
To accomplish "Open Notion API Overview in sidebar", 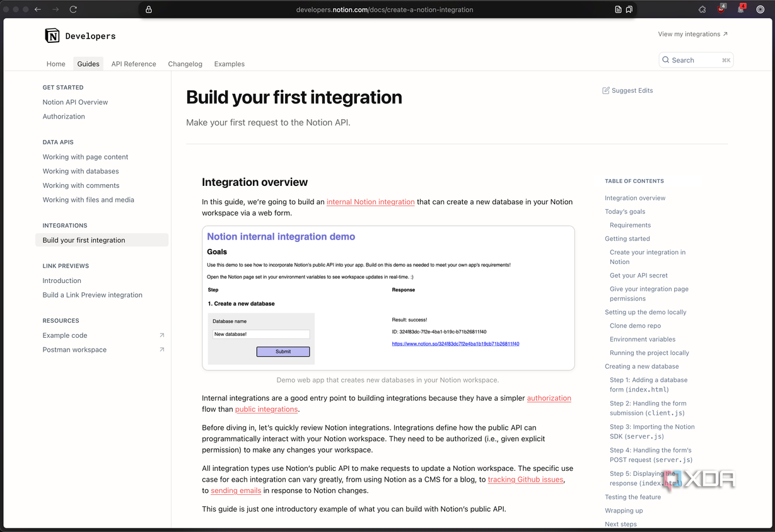I will (75, 102).
